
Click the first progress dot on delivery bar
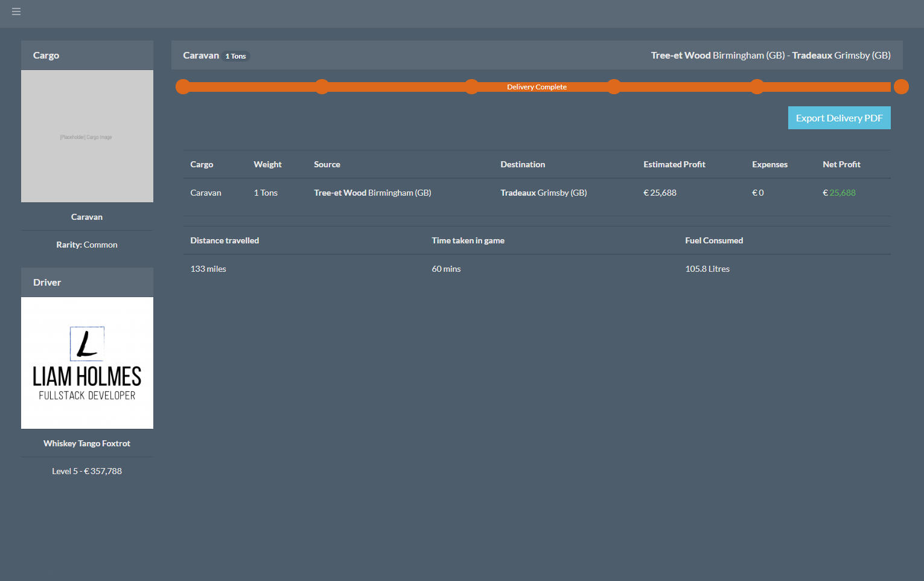tap(183, 87)
